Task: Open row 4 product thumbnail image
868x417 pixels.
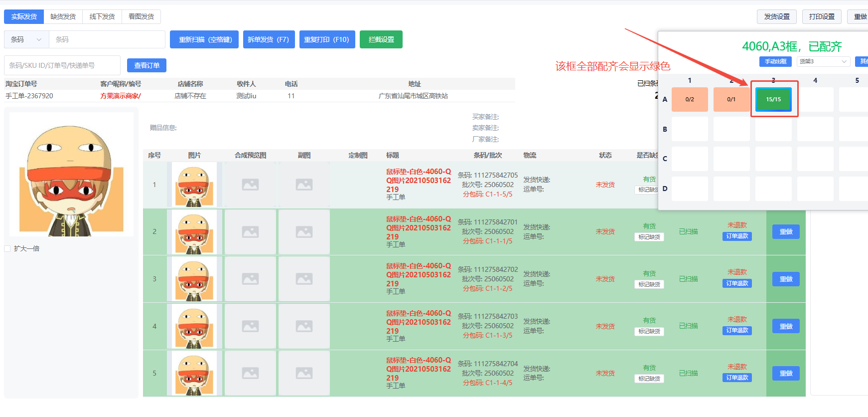Action: pyautogui.click(x=194, y=326)
